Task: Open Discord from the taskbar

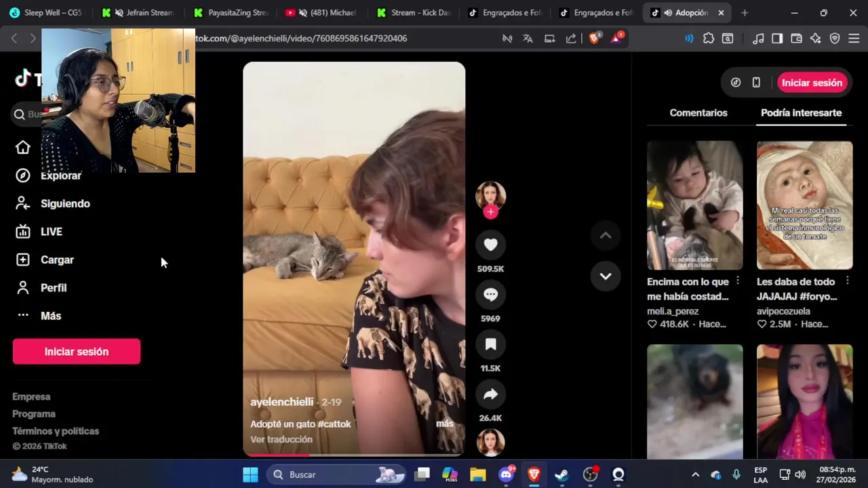Action: tap(506, 474)
